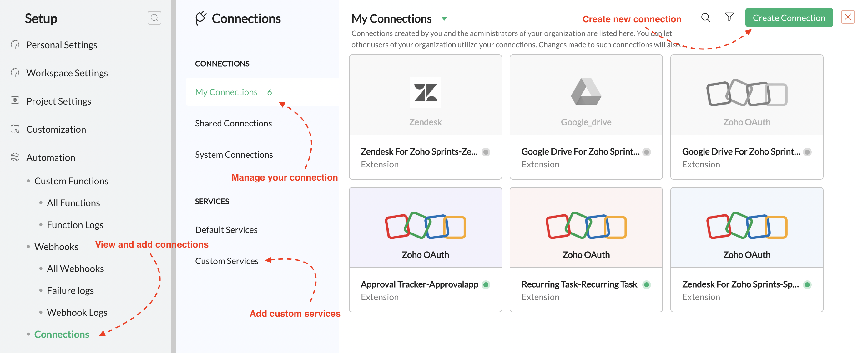Screen dimensions: 868x353
Task: Click the Automation sidebar icon
Action: click(15, 157)
